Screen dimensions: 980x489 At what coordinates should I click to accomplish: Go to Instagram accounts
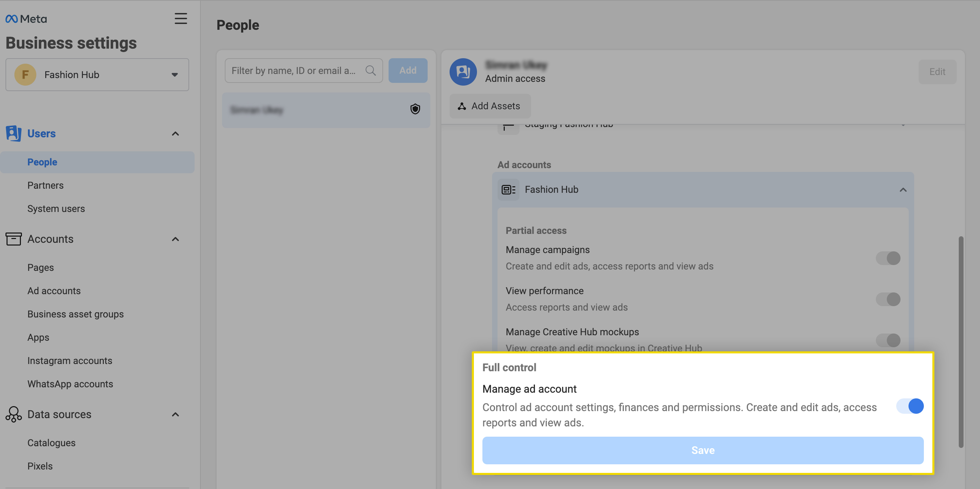click(x=70, y=361)
